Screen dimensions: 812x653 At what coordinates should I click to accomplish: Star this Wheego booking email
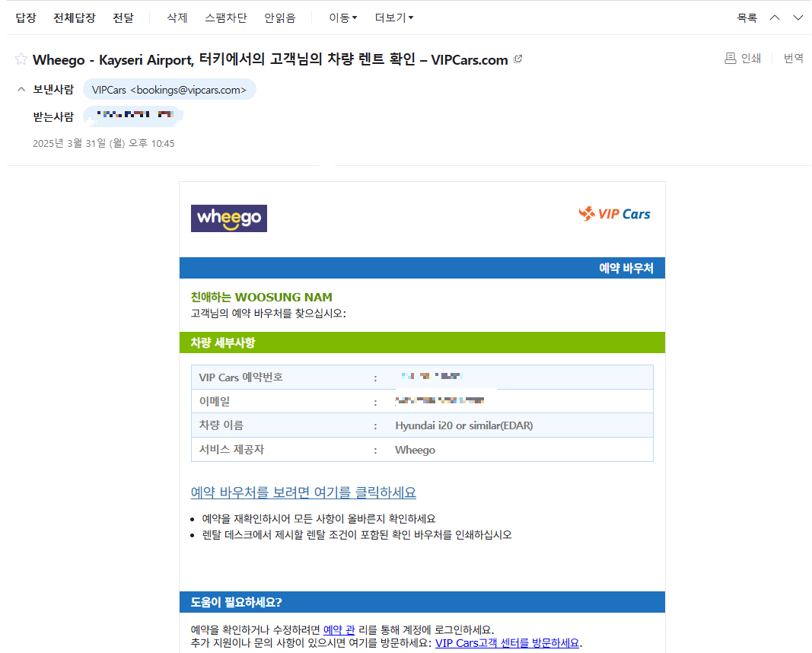pyautogui.click(x=21, y=59)
